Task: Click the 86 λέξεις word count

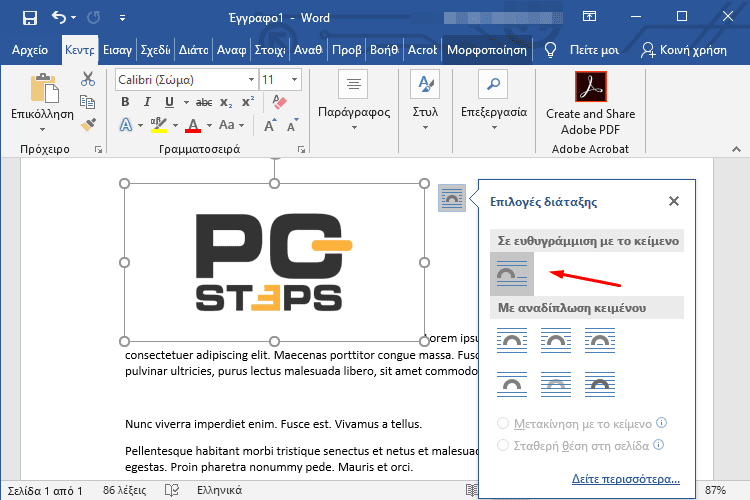Action: point(124,490)
